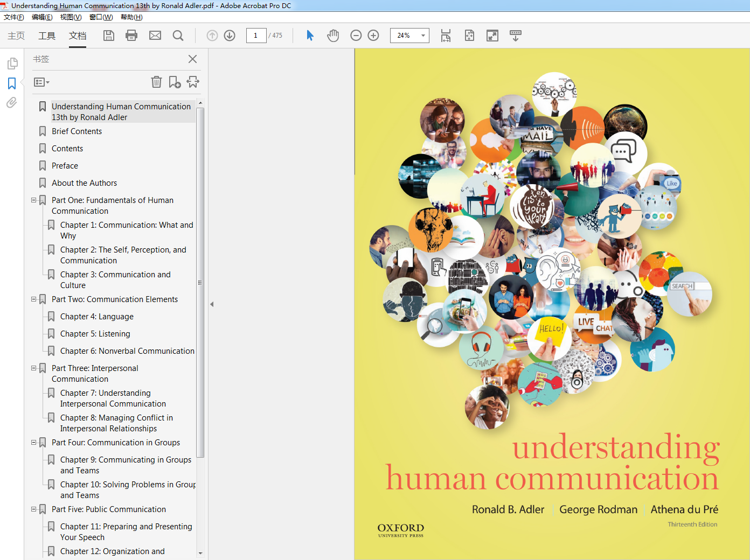Select Chapter 9: Communicating in Groups bookmark
The height and width of the screenshot is (560, 750).
coord(126,465)
